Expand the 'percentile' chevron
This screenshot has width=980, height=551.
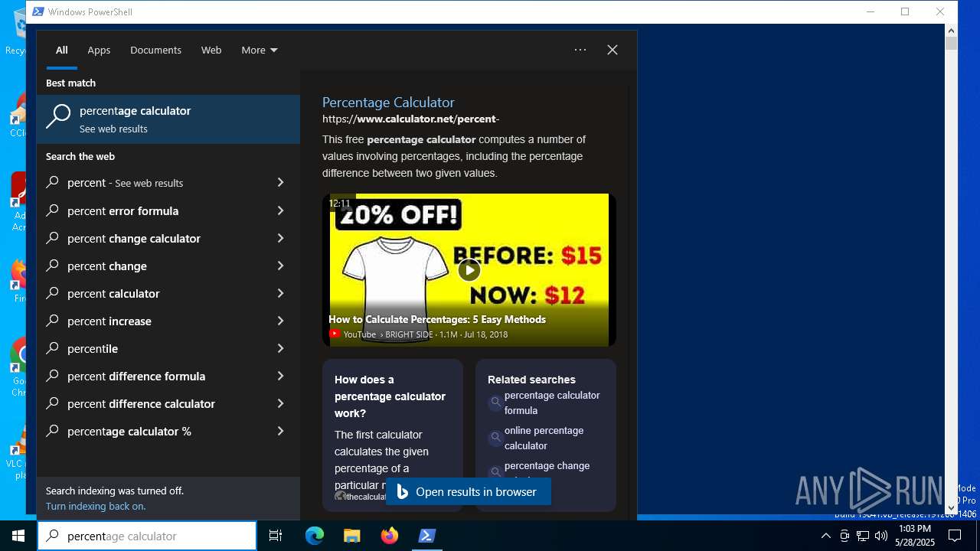pos(280,348)
